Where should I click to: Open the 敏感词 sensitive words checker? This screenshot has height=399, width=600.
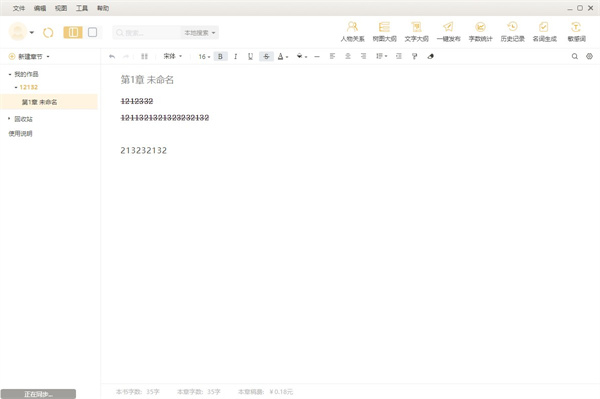576,31
